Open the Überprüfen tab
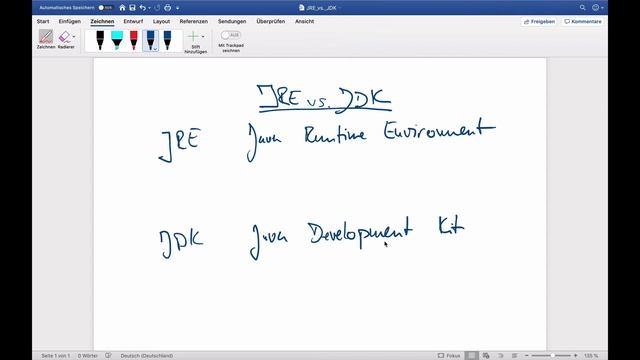Screen dimensions: 640x360 coord(271,21)
